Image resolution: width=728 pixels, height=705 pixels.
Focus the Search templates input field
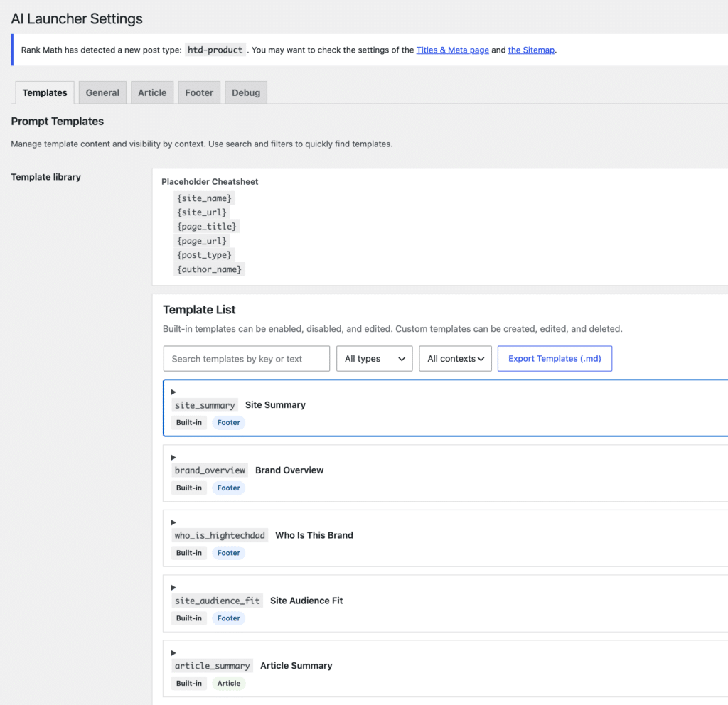(x=247, y=359)
